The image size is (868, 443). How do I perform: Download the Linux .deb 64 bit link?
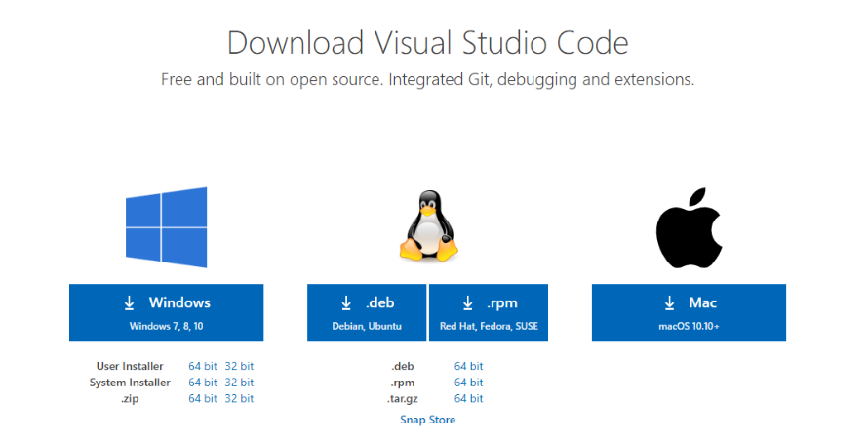coord(469,366)
